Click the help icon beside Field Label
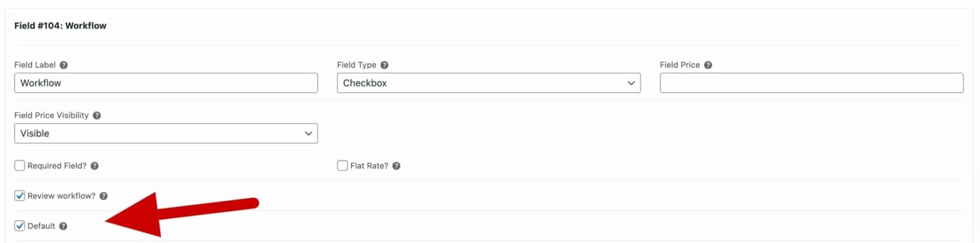980x243 pixels. pyautogui.click(x=64, y=65)
